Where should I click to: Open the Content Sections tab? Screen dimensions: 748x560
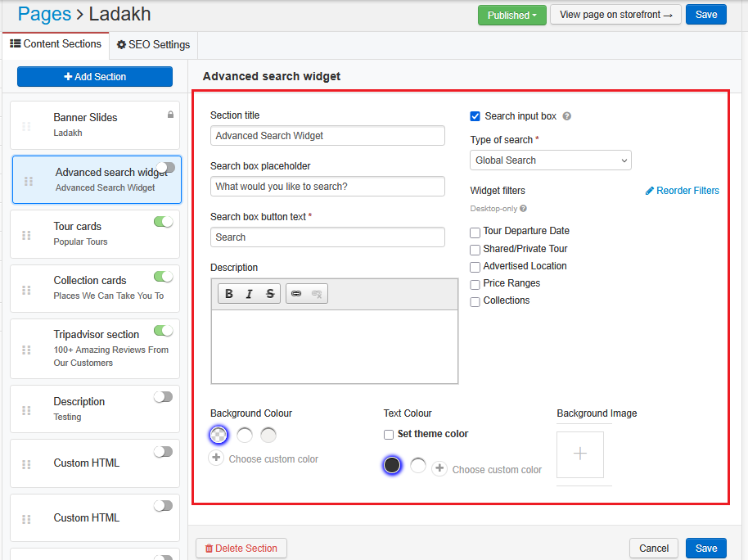(x=56, y=44)
